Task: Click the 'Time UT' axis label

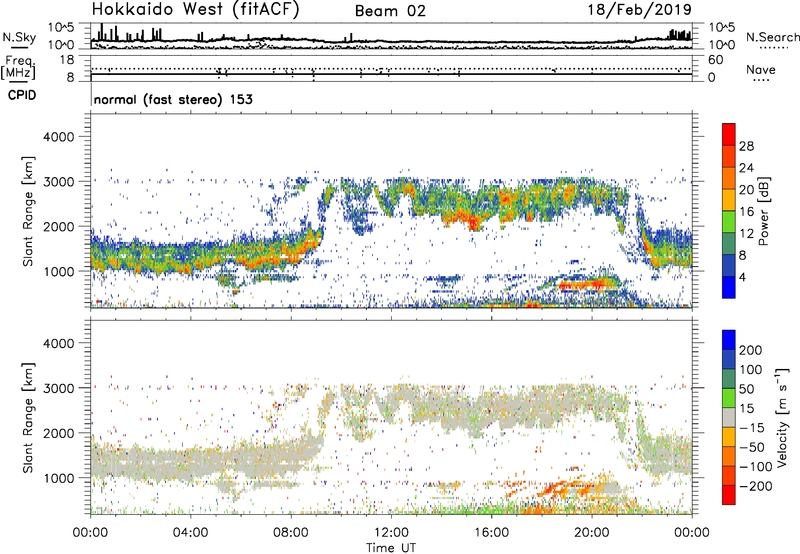Action: (391, 547)
